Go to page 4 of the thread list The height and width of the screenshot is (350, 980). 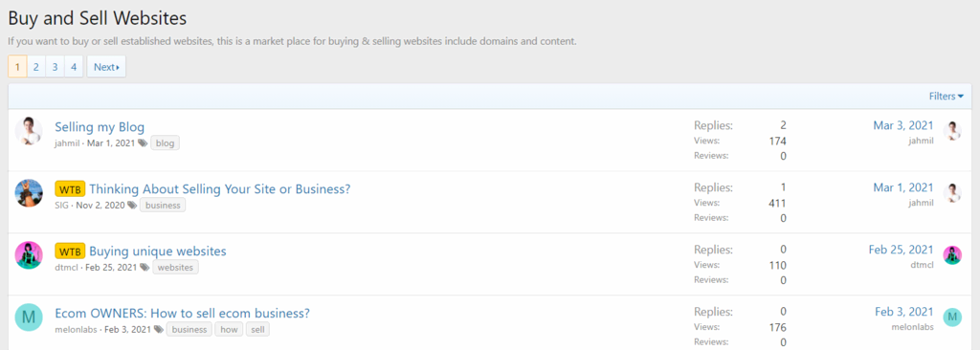[x=74, y=67]
